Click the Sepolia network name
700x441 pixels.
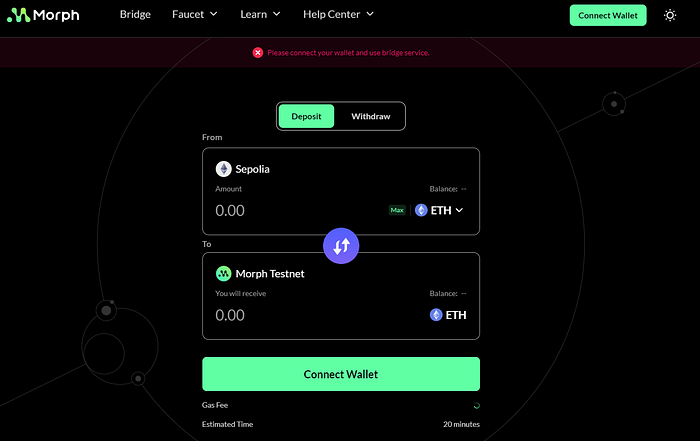point(252,169)
